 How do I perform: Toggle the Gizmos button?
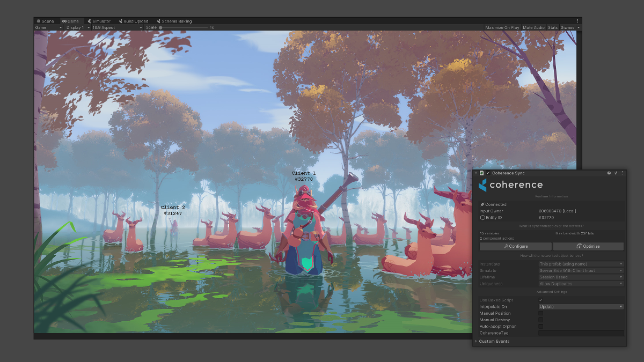point(567,27)
